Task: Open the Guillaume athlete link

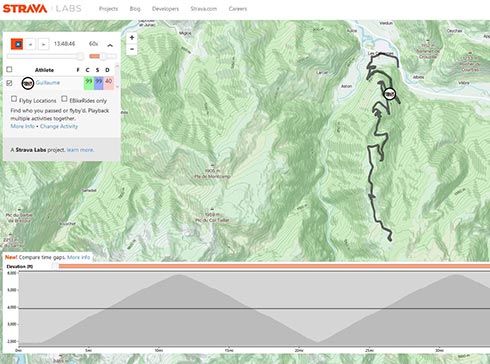Action: (x=48, y=82)
